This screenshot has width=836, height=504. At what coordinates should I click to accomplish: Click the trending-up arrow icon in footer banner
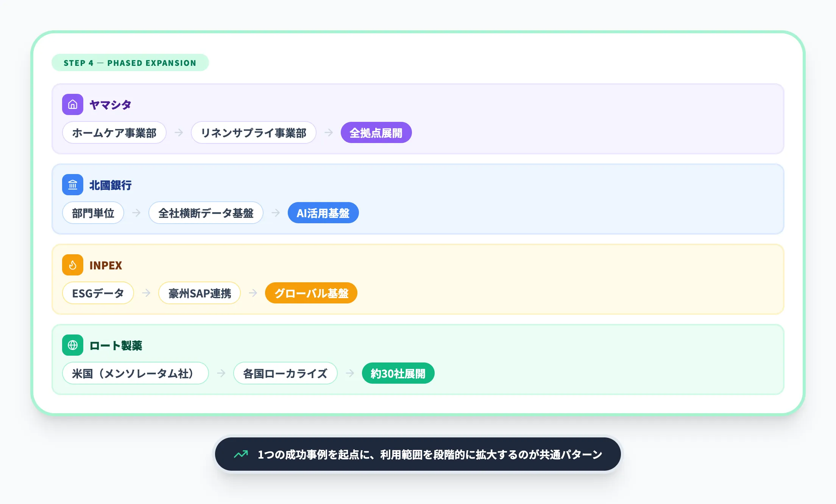click(x=241, y=454)
